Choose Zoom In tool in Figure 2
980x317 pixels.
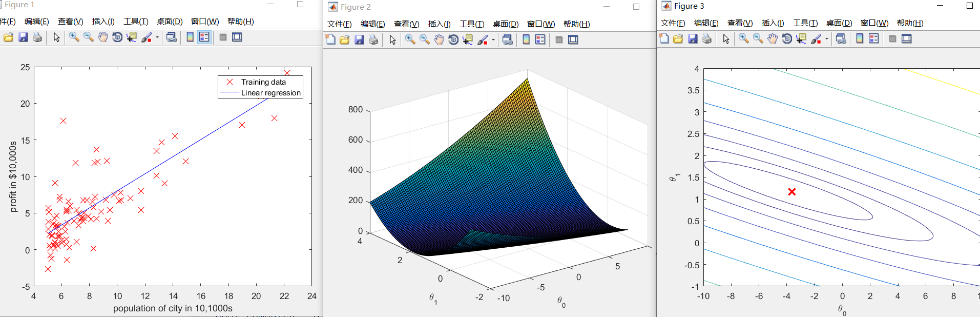pyautogui.click(x=410, y=40)
